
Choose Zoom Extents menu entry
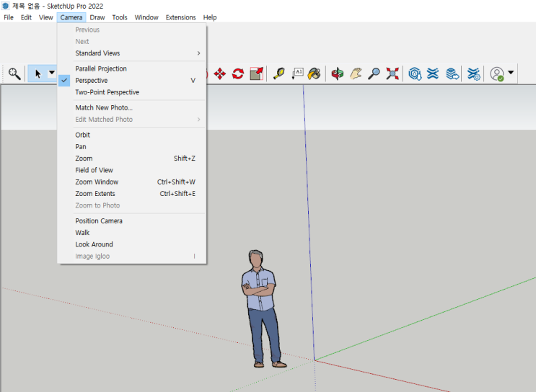coord(132,194)
